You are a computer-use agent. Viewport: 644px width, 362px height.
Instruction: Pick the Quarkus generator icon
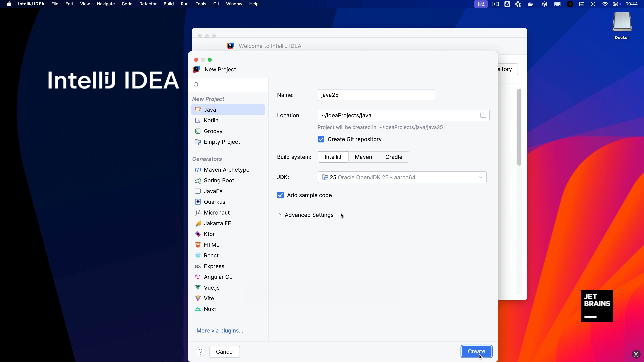click(198, 202)
